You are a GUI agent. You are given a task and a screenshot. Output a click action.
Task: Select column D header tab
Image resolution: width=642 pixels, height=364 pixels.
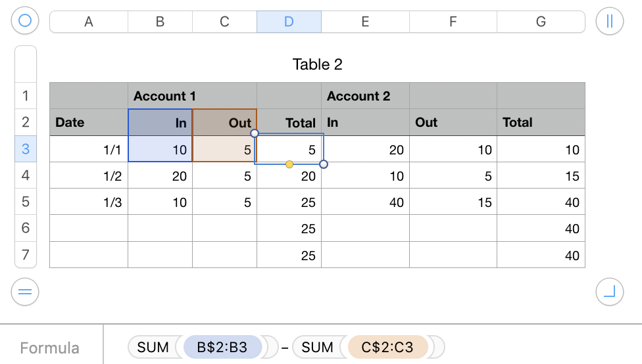(289, 22)
